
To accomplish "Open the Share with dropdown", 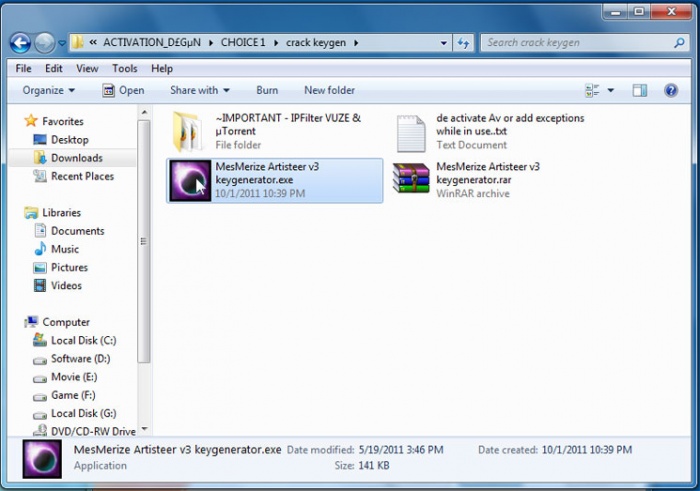I will coord(200,90).
